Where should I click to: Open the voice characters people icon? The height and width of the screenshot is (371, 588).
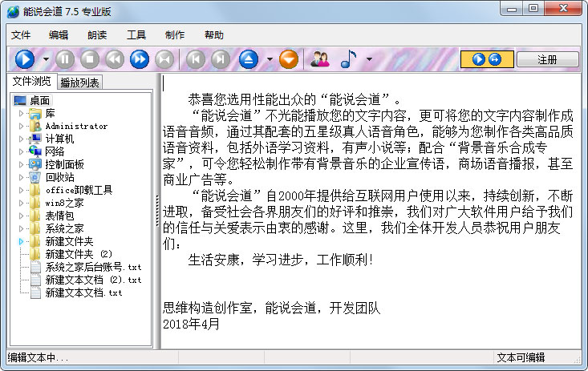(320, 59)
